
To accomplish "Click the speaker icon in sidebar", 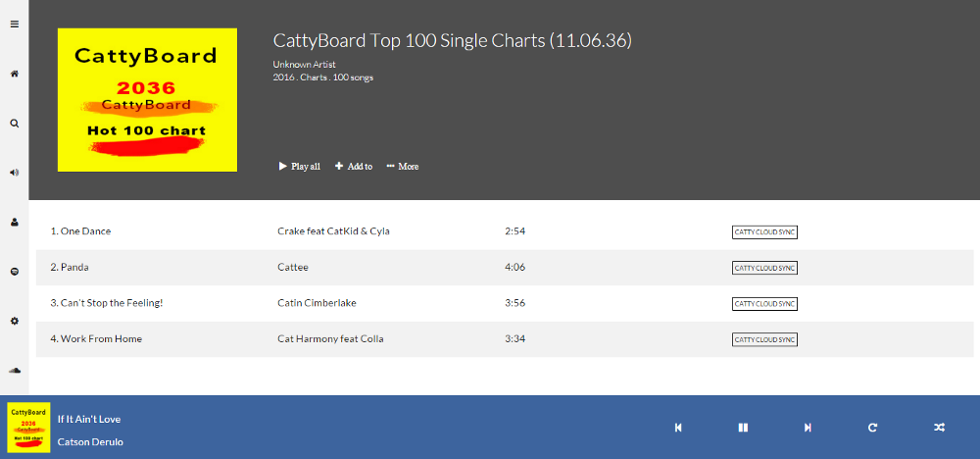I will [15, 172].
